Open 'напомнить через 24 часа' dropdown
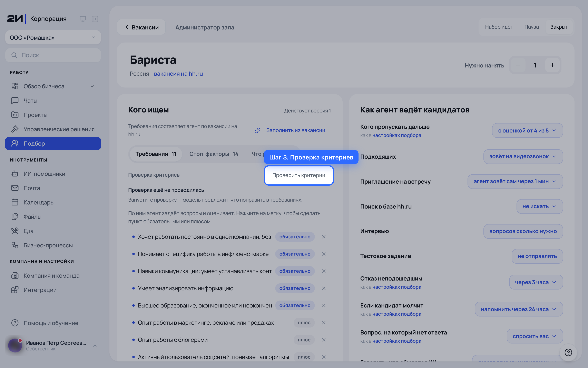This screenshot has height=368, width=588. click(519, 309)
